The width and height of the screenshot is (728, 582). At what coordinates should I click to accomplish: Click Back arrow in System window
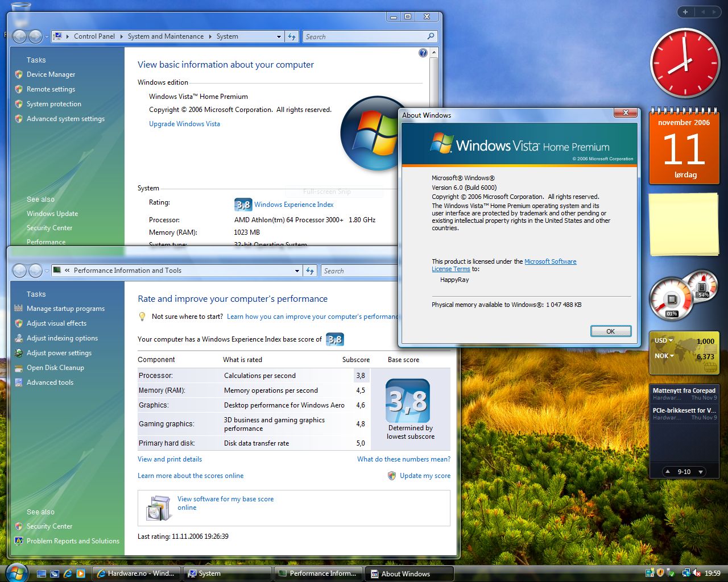[x=19, y=36]
